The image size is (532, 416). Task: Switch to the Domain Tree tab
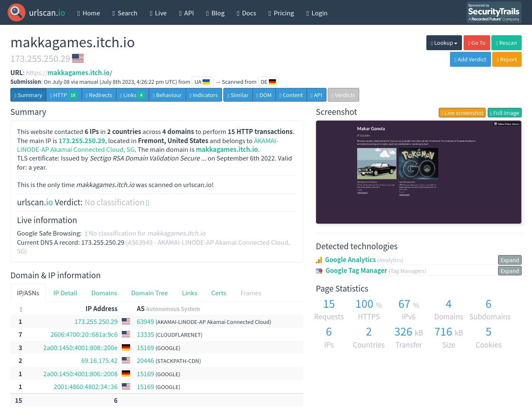(150, 293)
